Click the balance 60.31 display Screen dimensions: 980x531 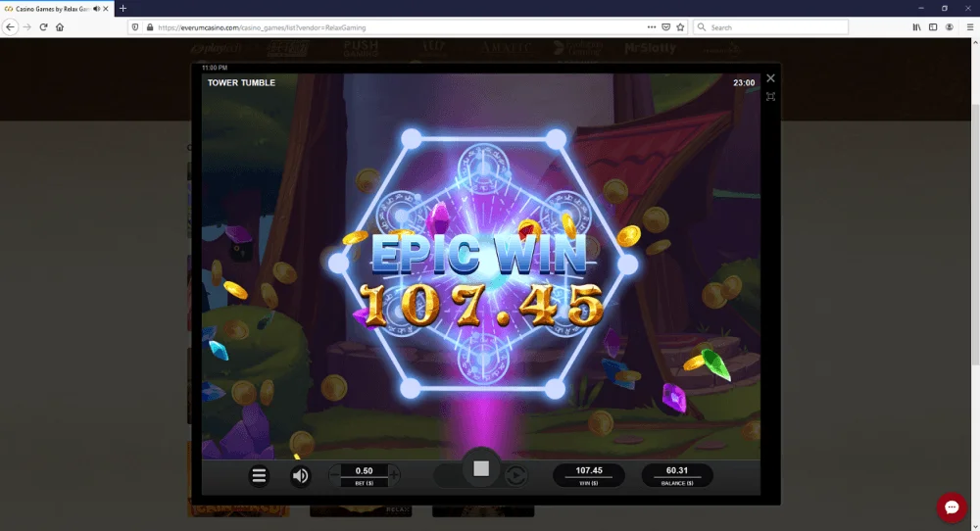[677, 475]
